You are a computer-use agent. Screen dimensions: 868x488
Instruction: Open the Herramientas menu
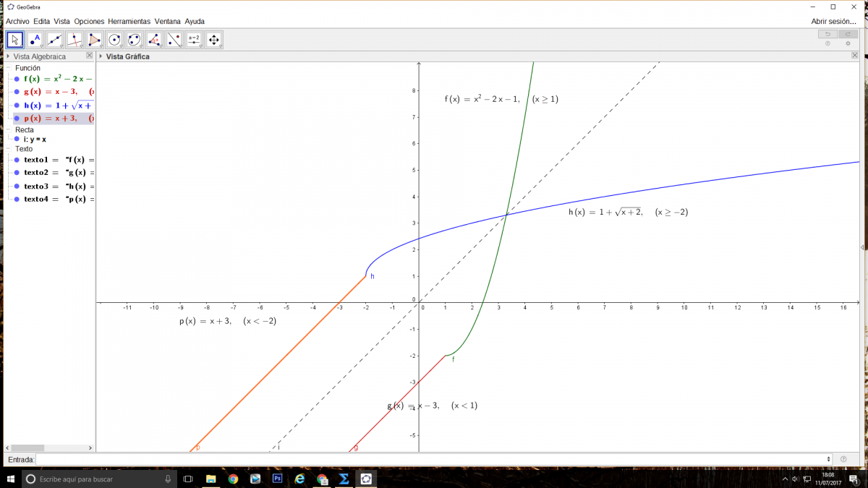[129, 22]
